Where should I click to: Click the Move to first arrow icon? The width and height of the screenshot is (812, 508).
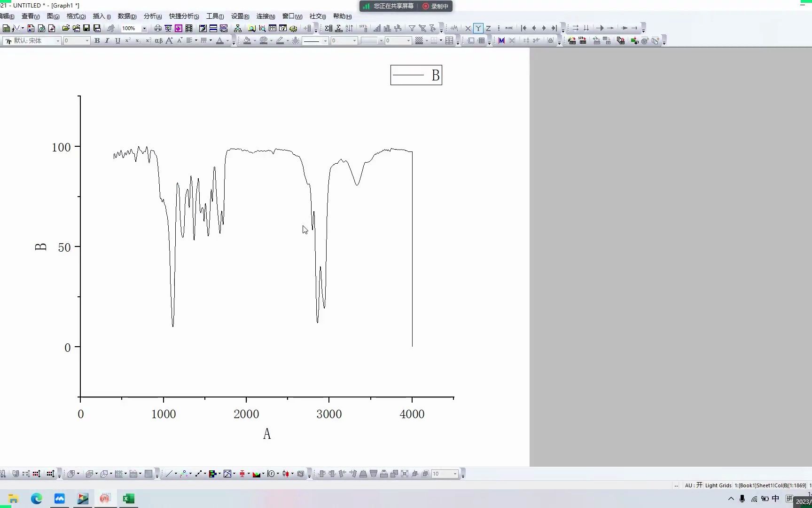click(523, 28)
